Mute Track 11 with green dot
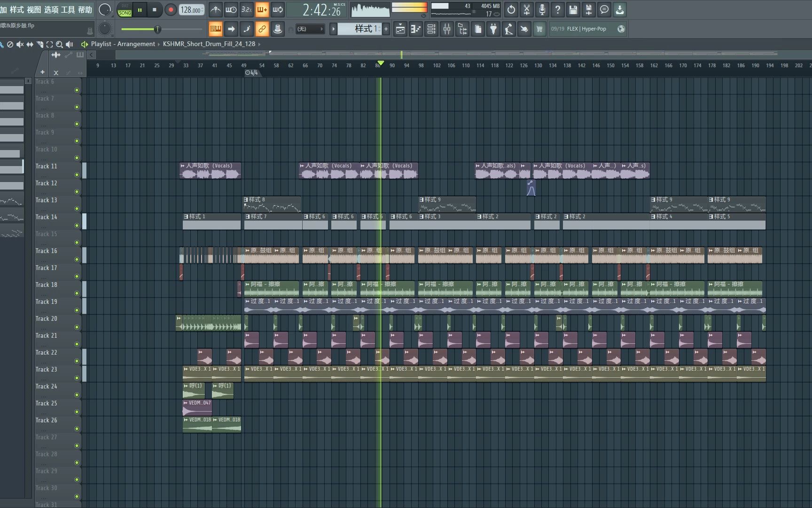812x508 pixels. 77,175
